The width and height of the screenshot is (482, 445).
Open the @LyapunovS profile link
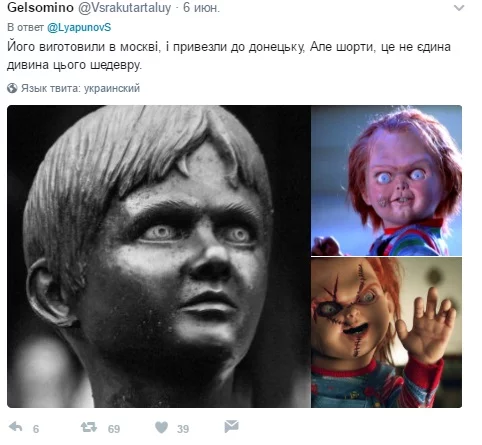(x=79, y=27)
